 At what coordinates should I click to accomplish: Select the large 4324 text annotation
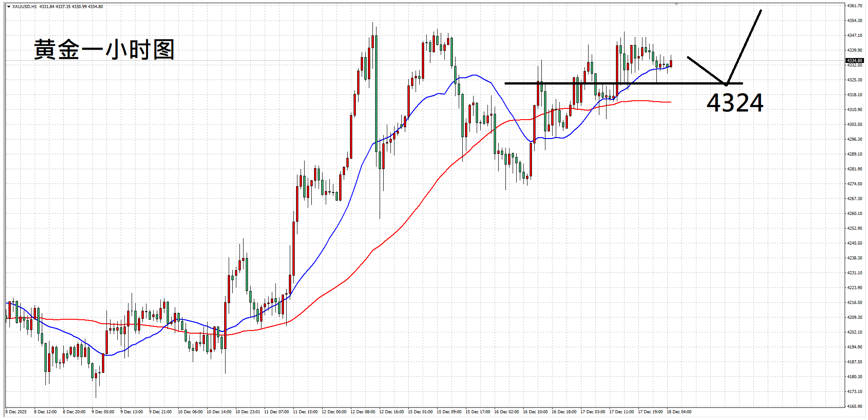(x=735, y=103)
